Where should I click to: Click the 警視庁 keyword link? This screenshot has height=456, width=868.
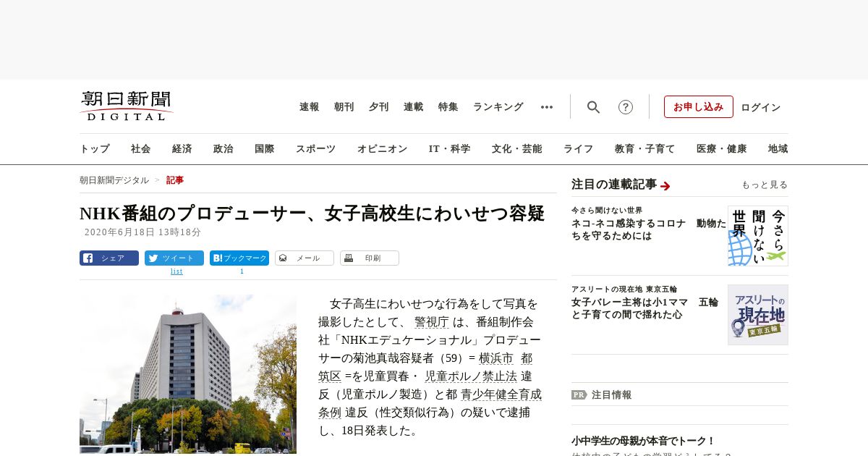tap(432, 322)
